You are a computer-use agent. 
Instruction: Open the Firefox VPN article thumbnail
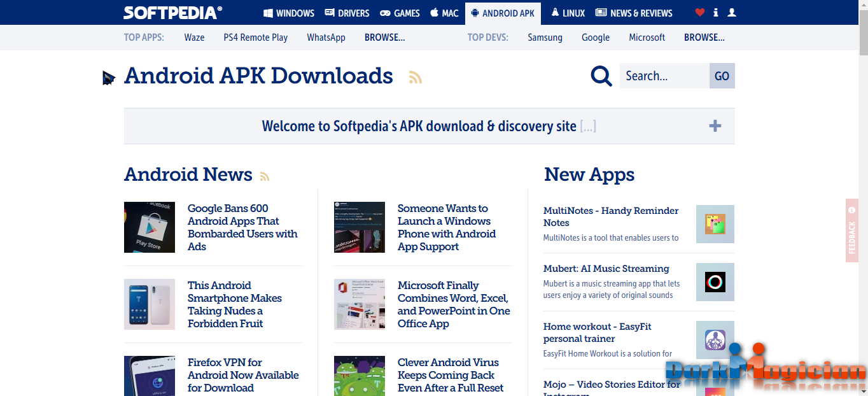coord(150,376)
